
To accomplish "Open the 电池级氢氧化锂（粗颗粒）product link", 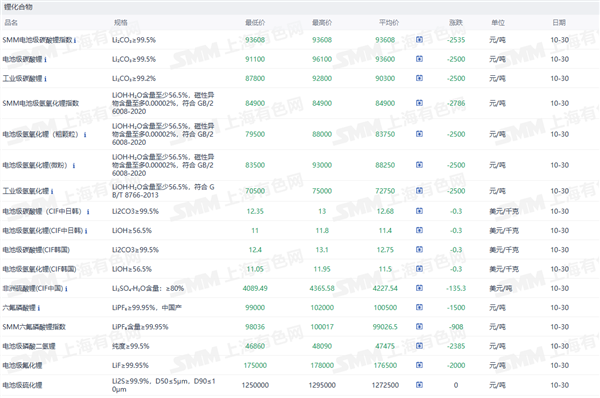I will (x=41, y=134).
